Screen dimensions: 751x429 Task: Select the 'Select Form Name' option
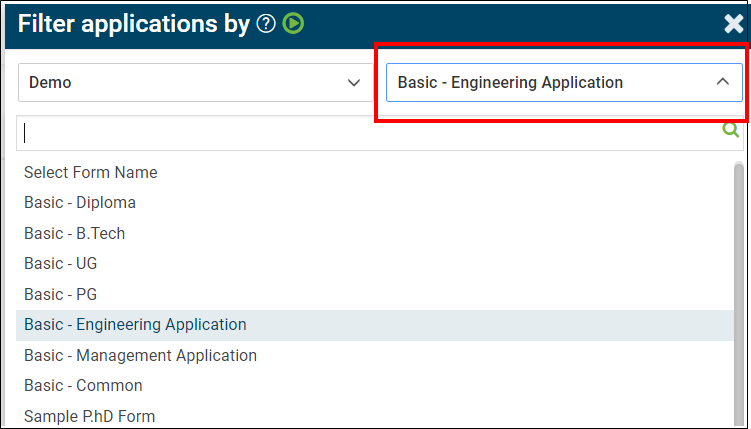tap(91, 172)
